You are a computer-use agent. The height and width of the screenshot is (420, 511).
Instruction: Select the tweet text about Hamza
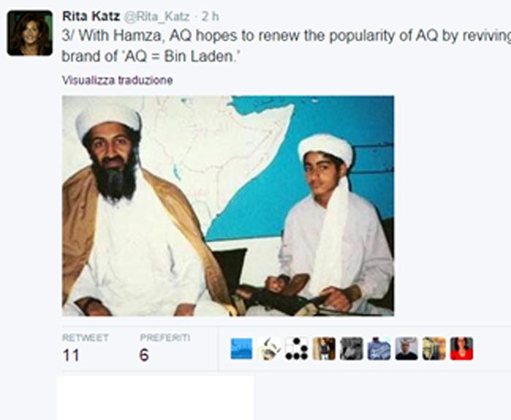[286, 46]
